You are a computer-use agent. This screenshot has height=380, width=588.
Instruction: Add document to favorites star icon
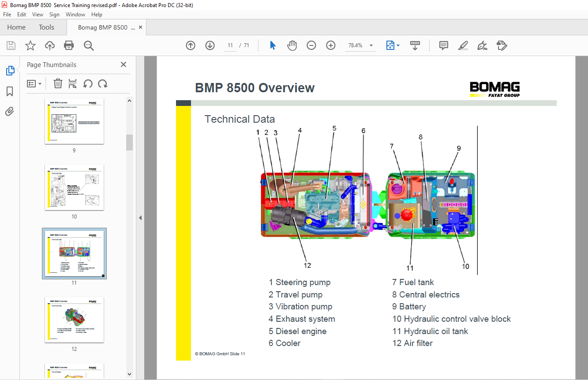pos(30,45)
